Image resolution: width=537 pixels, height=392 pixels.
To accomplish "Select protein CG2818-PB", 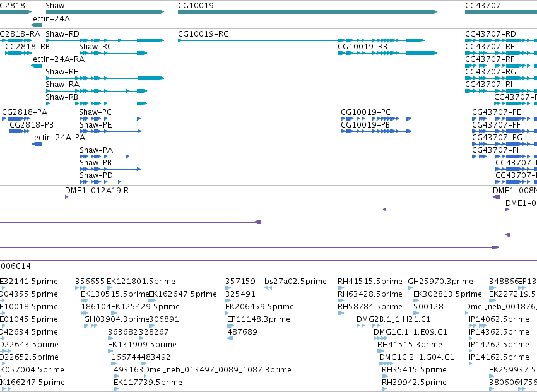I will (32, 125).
